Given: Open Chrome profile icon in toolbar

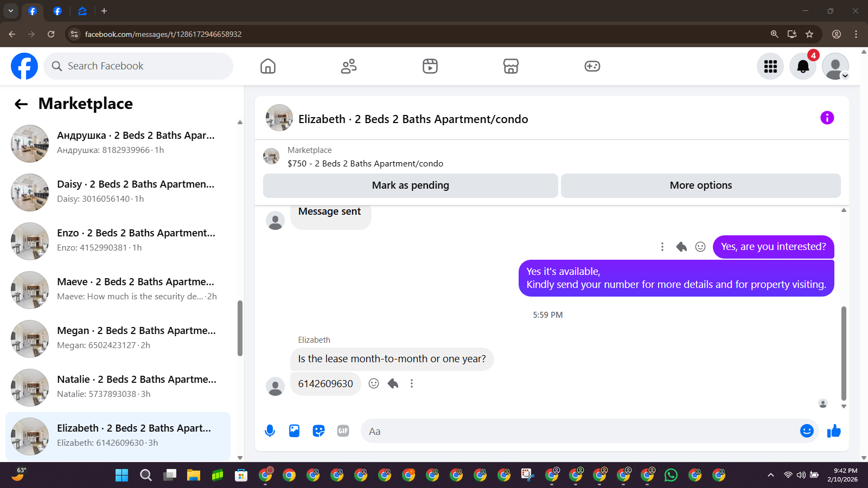Looking at the screenshot, I should pyautogui.click(x=837, y=34).
